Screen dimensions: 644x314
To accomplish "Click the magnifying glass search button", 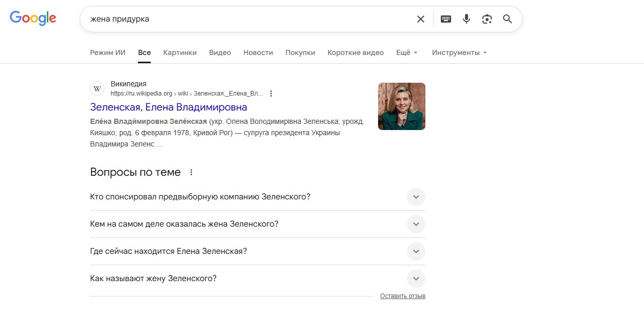I will 508,19.
